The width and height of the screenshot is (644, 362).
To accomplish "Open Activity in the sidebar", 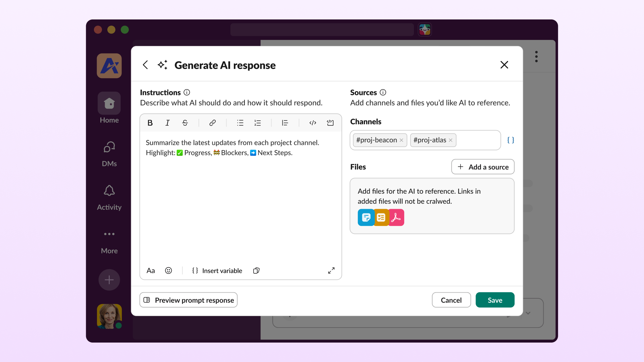I will (109, 197).
